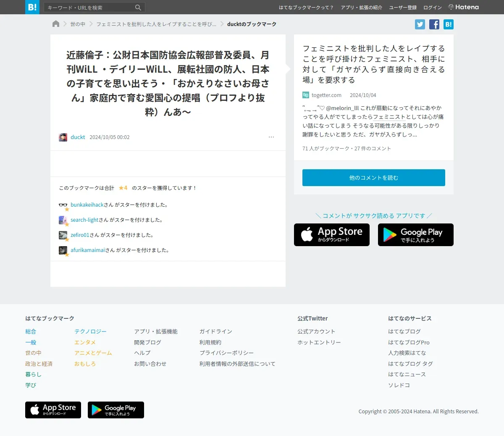Open おもしろ footer category
Viewport: 504px width, 436px height.
(85, 364)
